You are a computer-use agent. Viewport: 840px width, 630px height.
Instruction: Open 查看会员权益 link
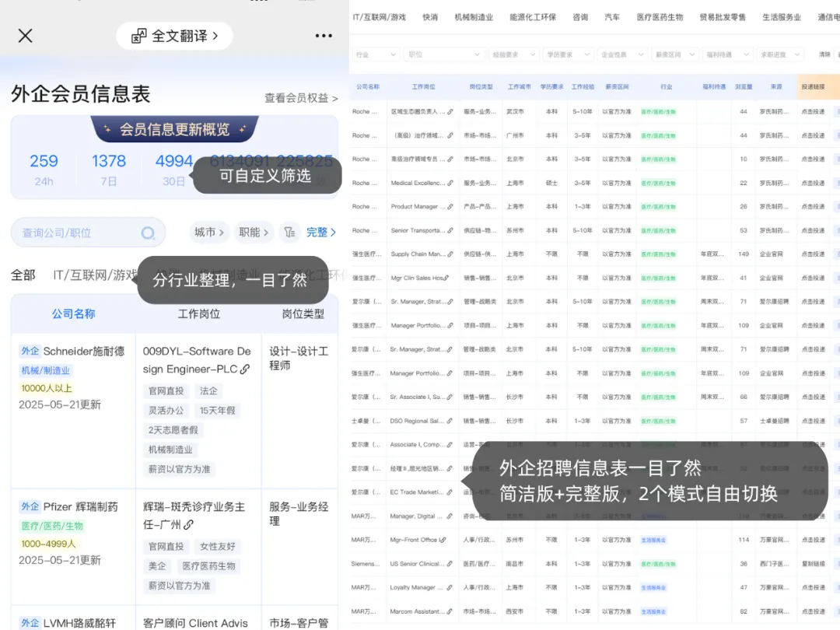(x=301, y=98)
